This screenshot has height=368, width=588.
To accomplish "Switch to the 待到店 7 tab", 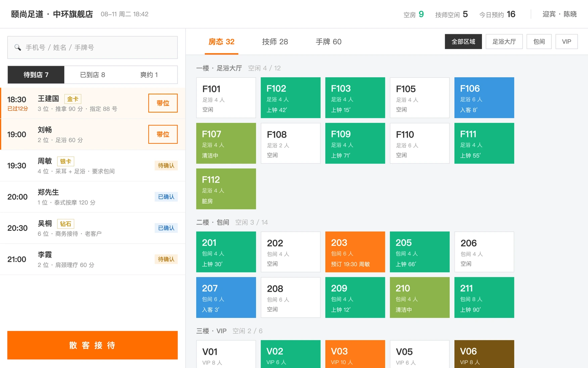I will pyautogui.click(x=36, y=75).
